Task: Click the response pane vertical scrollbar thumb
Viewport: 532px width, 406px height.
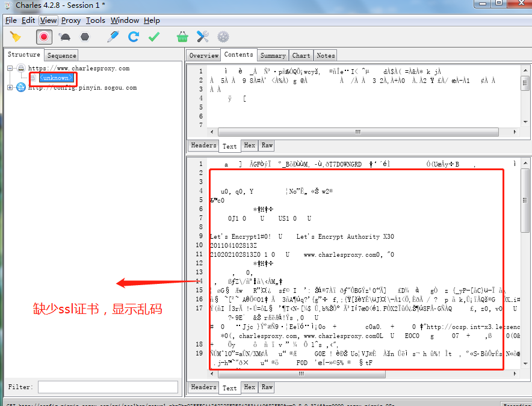Action: [x=525, y=200]
